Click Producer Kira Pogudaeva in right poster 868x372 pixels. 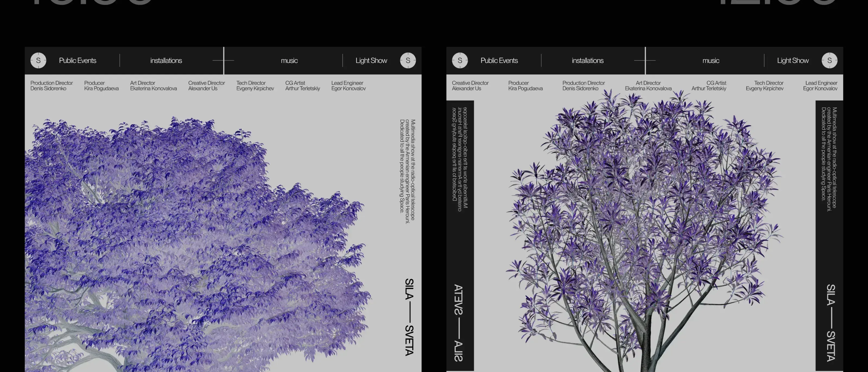point(525,85)
